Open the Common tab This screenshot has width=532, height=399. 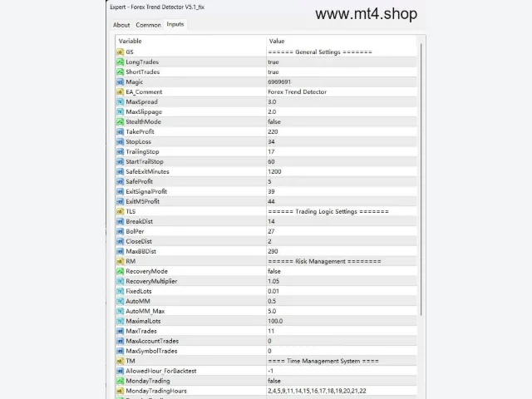tap(148, 25)
